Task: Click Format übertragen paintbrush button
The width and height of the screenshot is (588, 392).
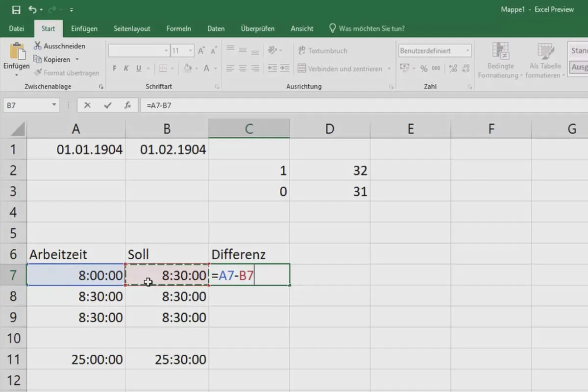Action: (x=66, y=73)
